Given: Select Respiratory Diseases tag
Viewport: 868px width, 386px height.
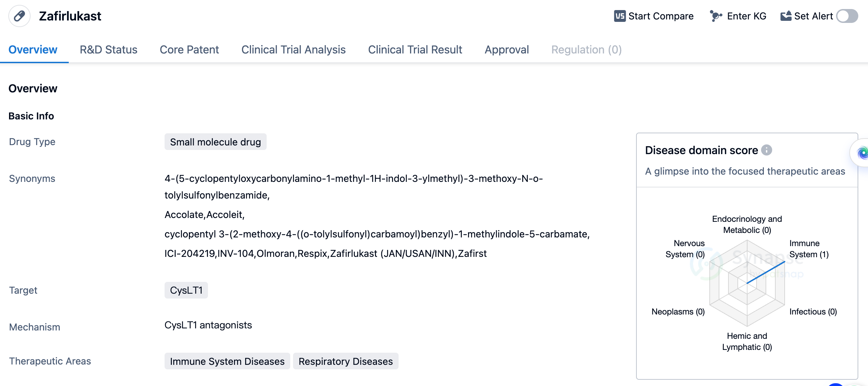Looking at the screenshot, I should [x=345, y=361].
